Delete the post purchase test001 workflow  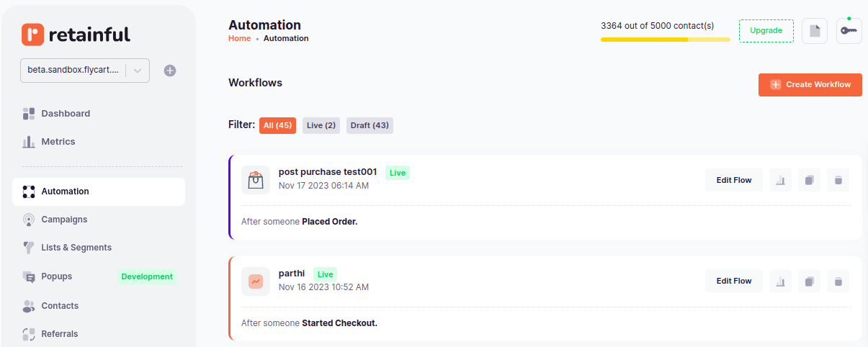[838, 180]
